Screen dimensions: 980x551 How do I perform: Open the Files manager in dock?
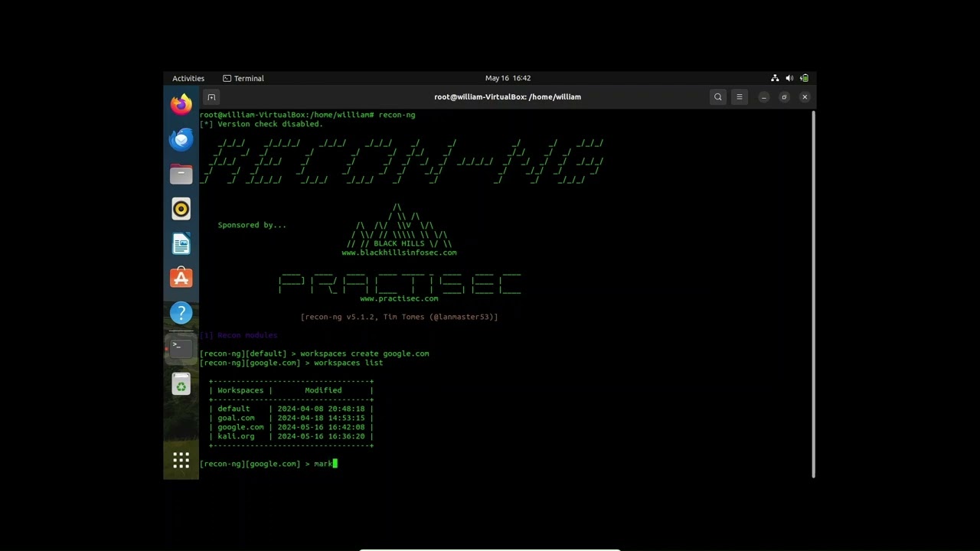click(181, 174)
